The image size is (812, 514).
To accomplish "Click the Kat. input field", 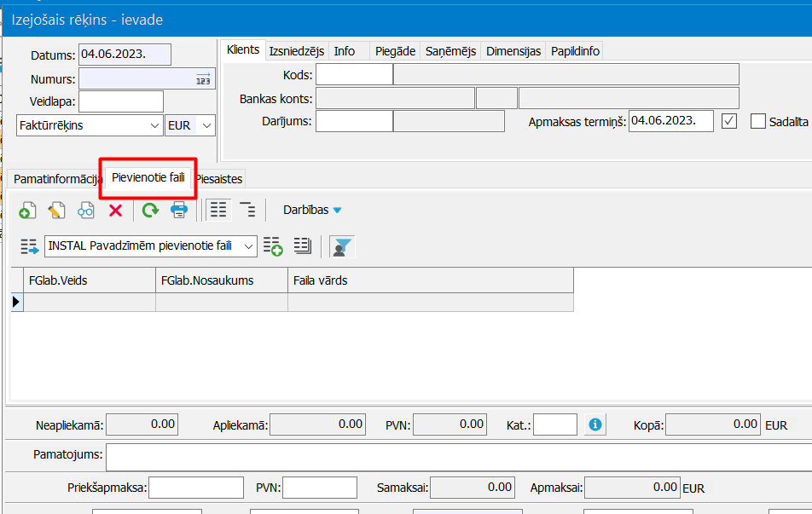I will (555, 425).
